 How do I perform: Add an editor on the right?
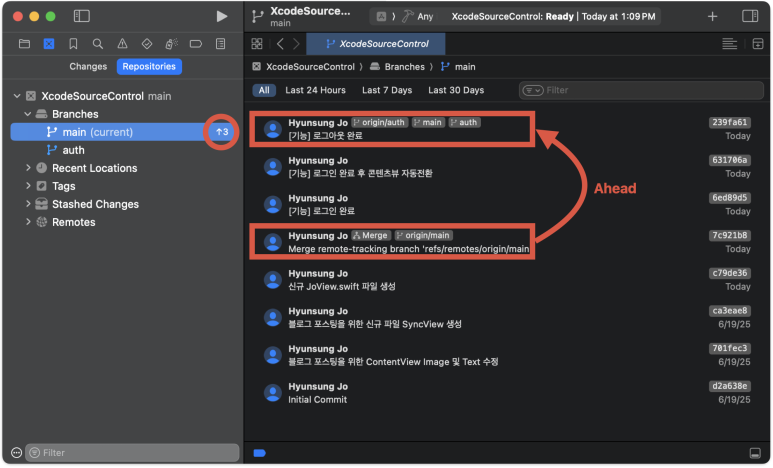758,44
